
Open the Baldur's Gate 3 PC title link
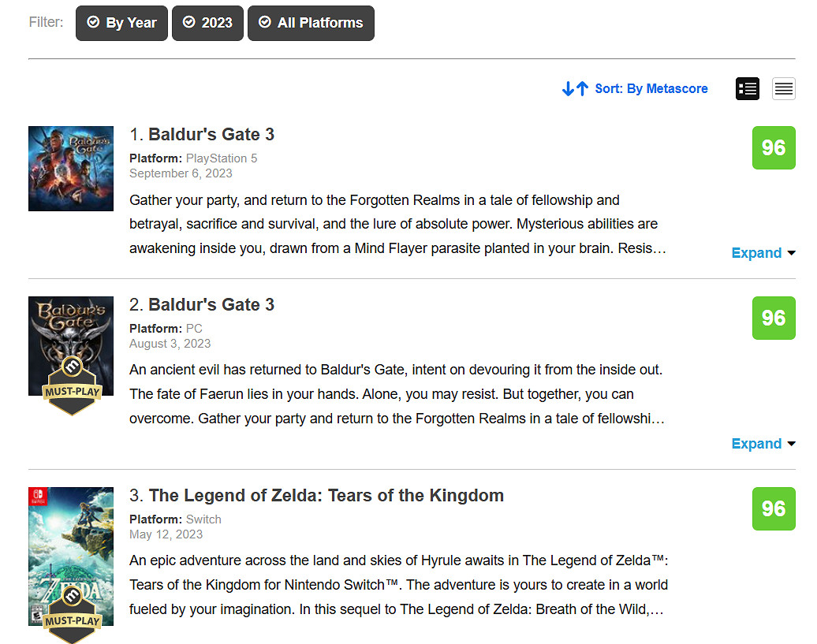coord(211,305)
